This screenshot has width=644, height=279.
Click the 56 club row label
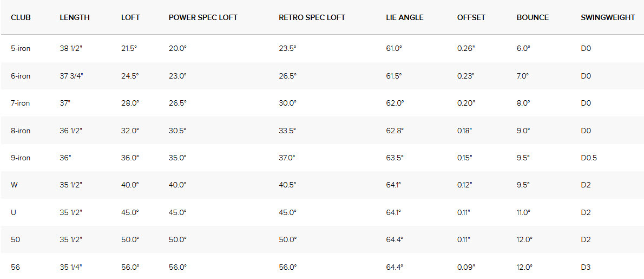pyautogui.click(x=16, y=267)
